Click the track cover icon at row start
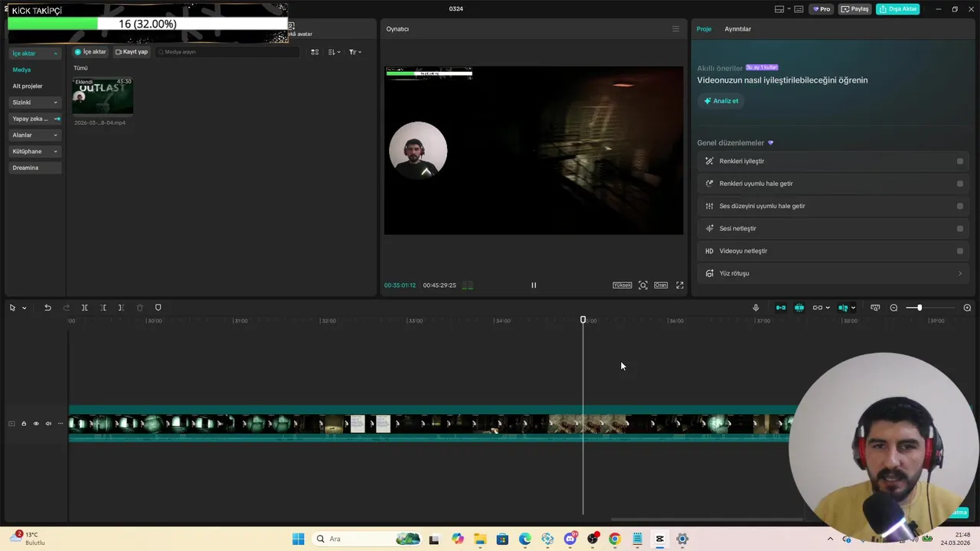The height and width of the screenshot is (551, 980). (11, 423)
